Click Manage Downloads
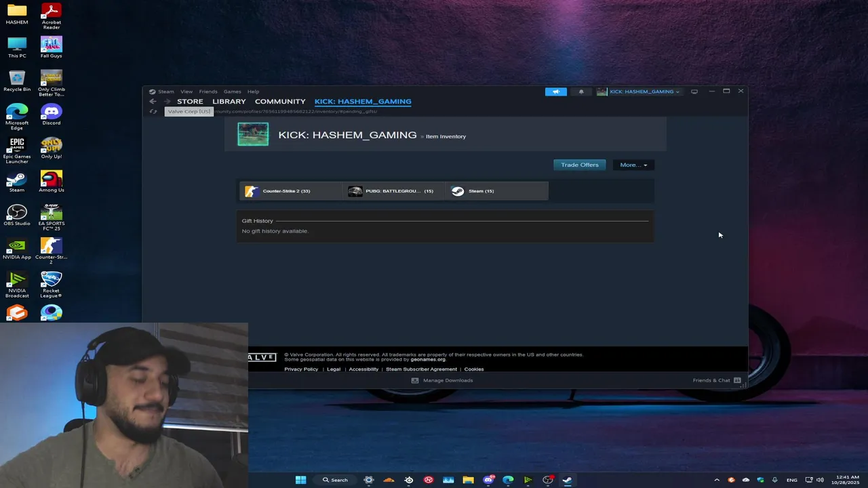 click(x=442, y=380)
